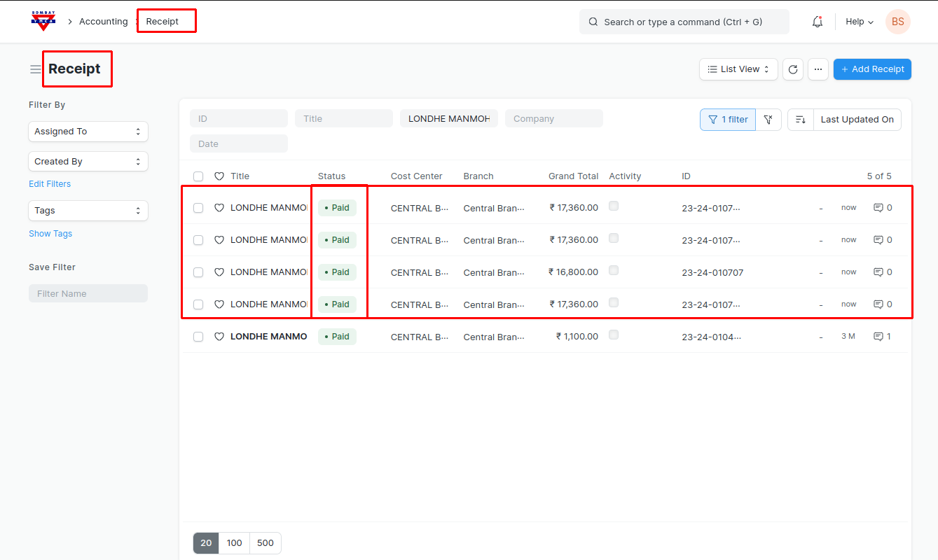The width and height of the screenshot is (938, 560).
Task: Toggle sort order direction icon
Action: click(x=801, y=120)
